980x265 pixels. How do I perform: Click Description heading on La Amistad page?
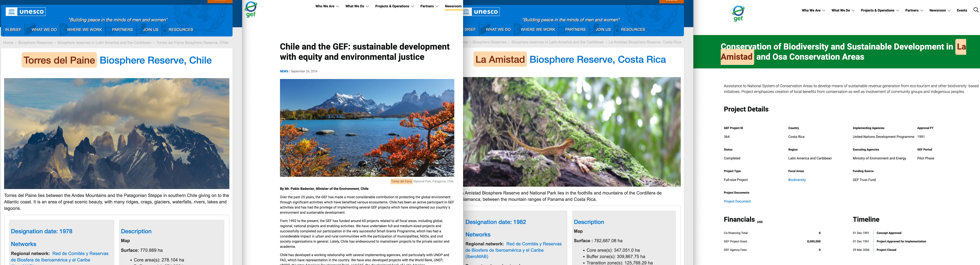[589, 222]
